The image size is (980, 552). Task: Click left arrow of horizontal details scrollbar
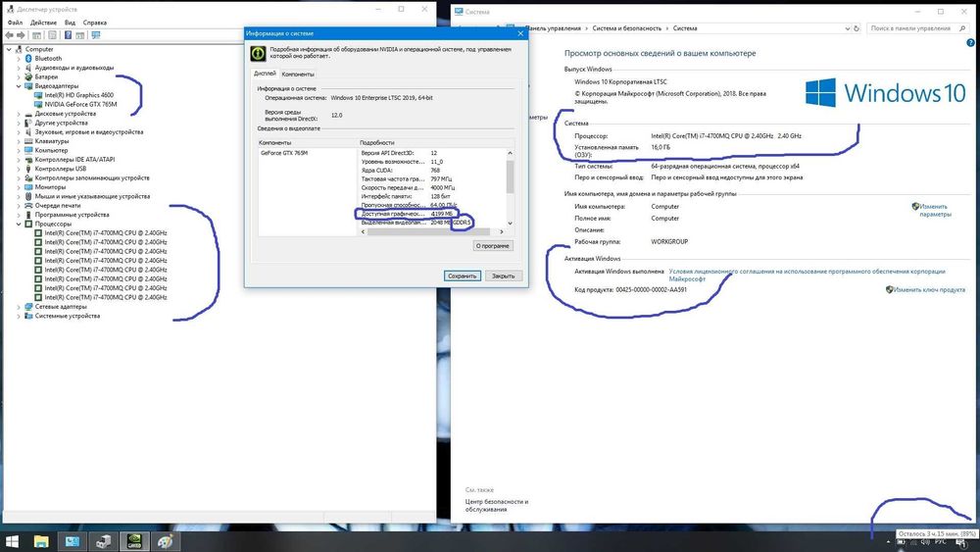(x=364, y=232)
